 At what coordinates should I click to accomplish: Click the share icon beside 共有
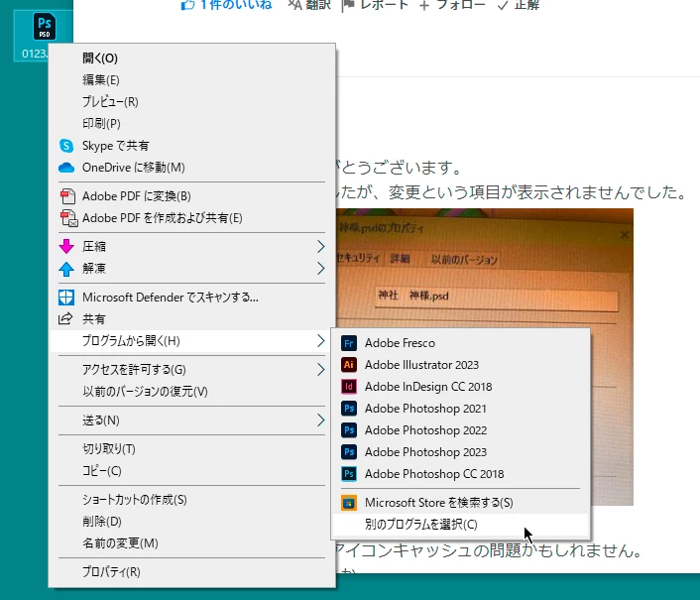65,318
